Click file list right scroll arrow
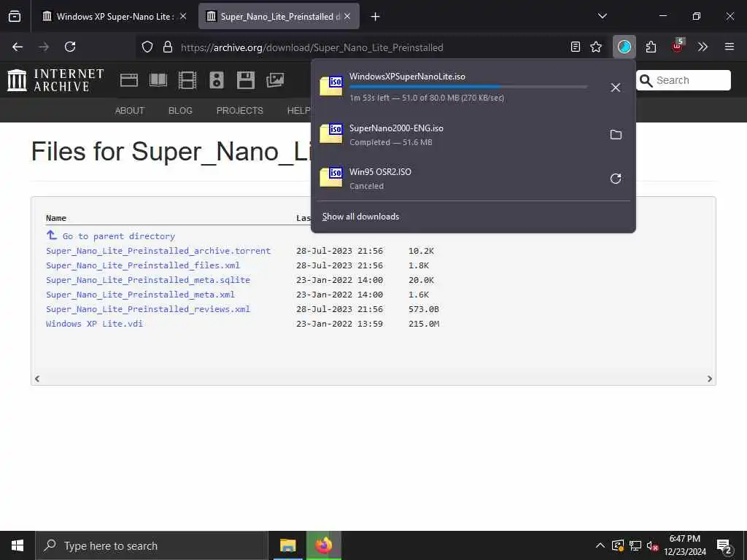 tap(709, 378)
